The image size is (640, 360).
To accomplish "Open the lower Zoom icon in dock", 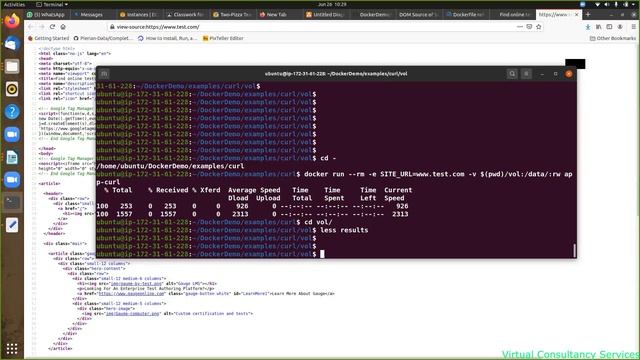I will point(12,180).
